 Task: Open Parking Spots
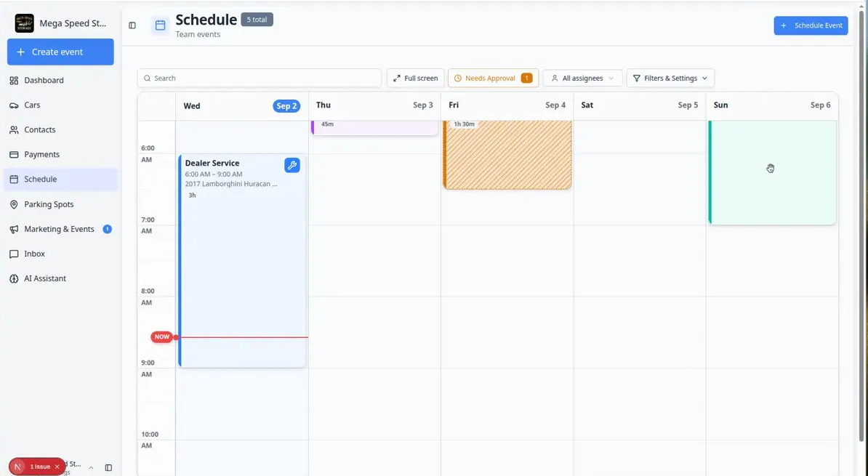(60, 204)
